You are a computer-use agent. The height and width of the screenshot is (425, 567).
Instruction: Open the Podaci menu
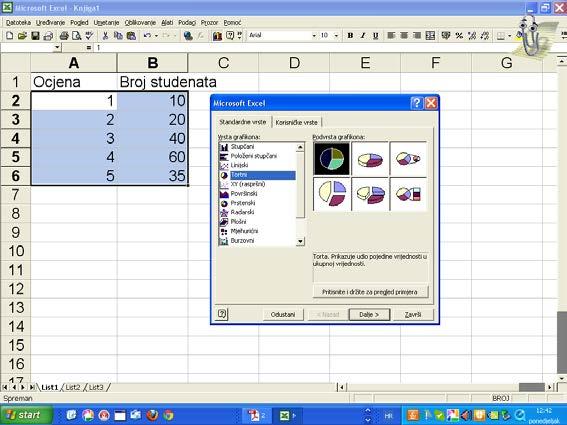187,22
